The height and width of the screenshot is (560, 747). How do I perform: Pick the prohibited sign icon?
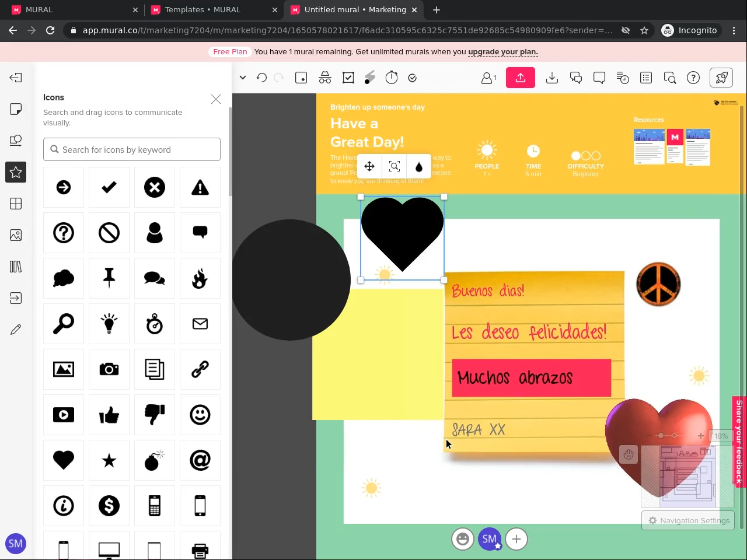(x=109, y=233)
